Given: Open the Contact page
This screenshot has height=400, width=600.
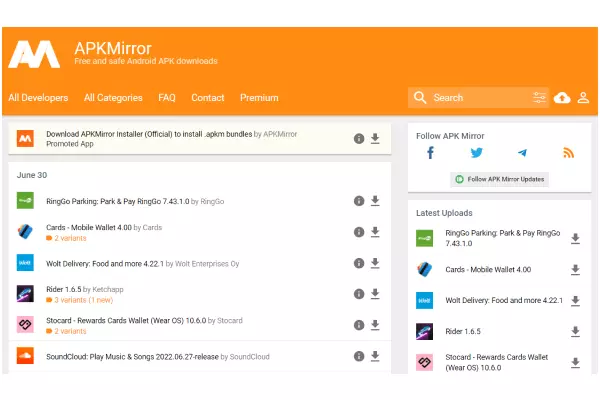Looking at the screenshot, I should coord(208,98).
